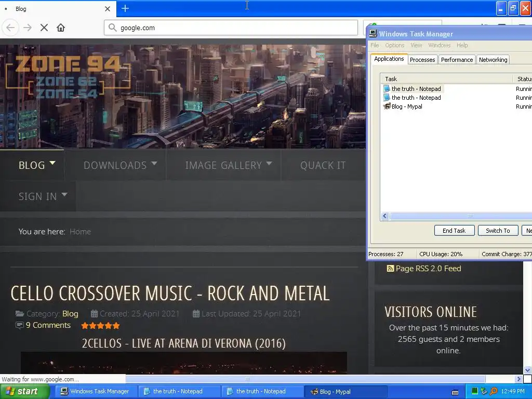Click the created date calendar icon

(x=94, y=313)
